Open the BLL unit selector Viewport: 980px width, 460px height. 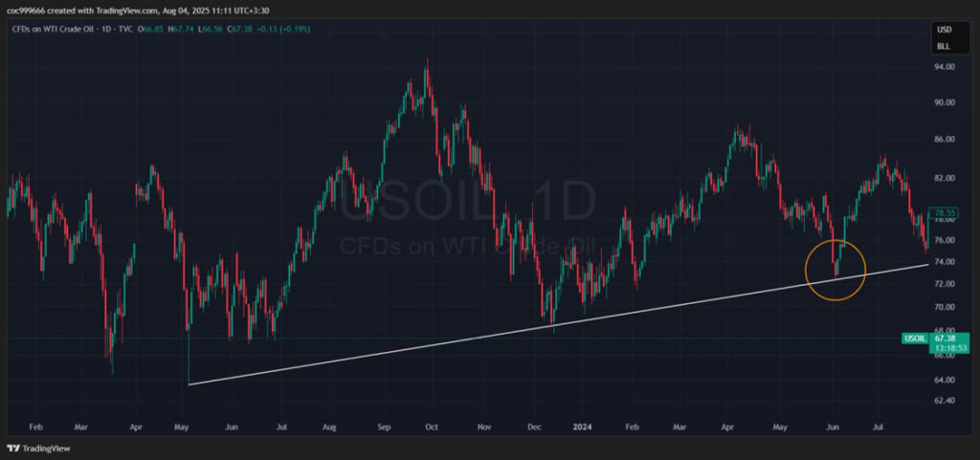point(943,45)
